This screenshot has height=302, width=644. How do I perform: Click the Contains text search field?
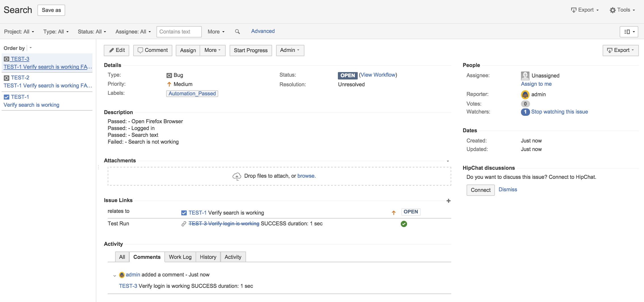(179, 32)
